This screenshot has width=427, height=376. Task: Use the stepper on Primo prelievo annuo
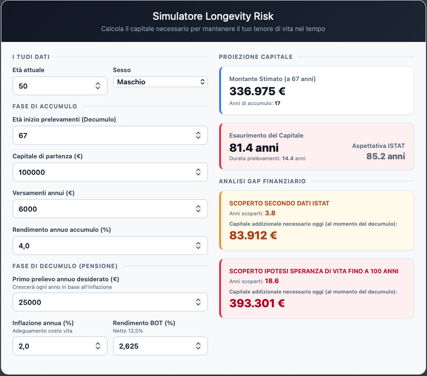[x=198, y=302]
